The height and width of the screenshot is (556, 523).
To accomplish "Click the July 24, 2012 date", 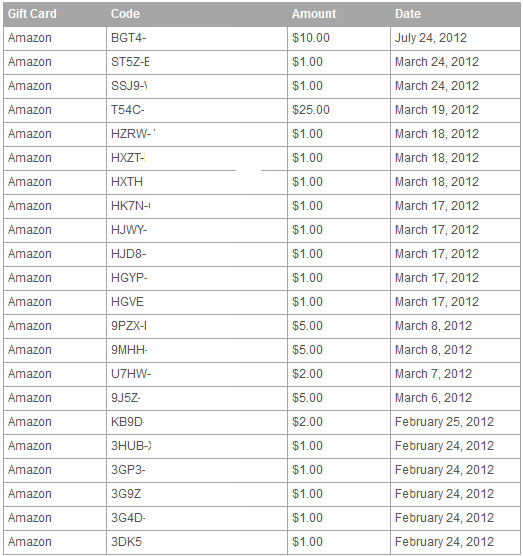I will (431, 38).
